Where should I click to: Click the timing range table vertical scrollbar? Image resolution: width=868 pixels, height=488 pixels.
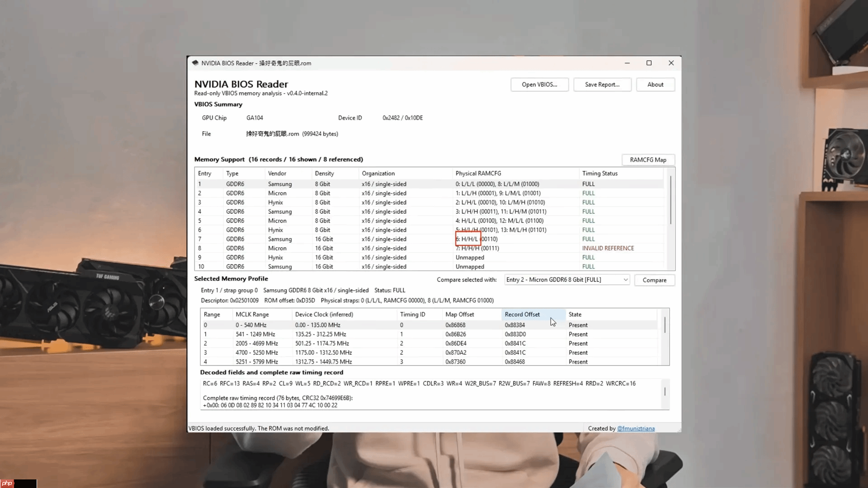click(x=665, y=325)
